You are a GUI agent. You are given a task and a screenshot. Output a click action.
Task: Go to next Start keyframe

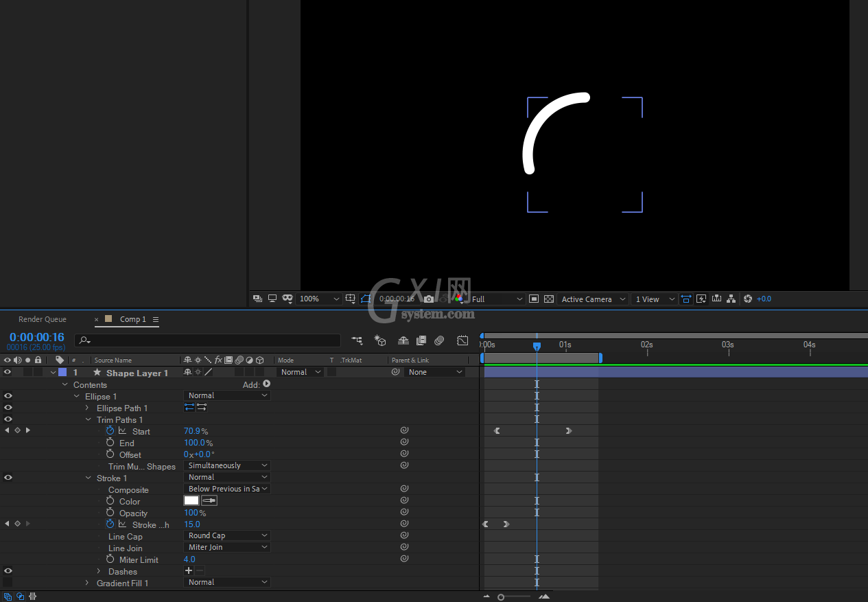(27, 430)
